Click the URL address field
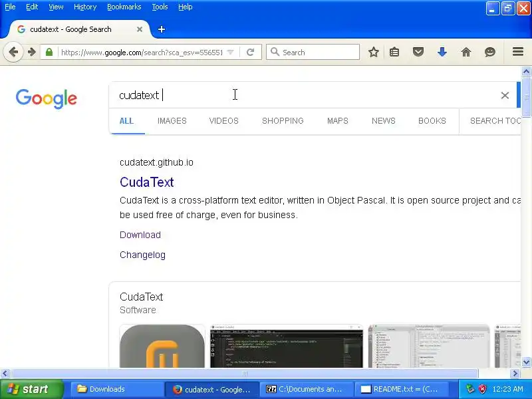 141,53
